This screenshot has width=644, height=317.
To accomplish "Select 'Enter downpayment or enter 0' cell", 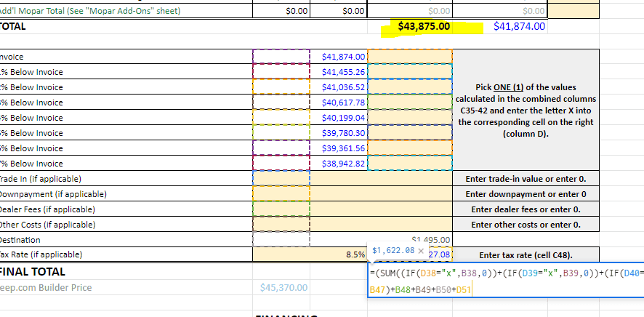I will click(x=526, y=194).
